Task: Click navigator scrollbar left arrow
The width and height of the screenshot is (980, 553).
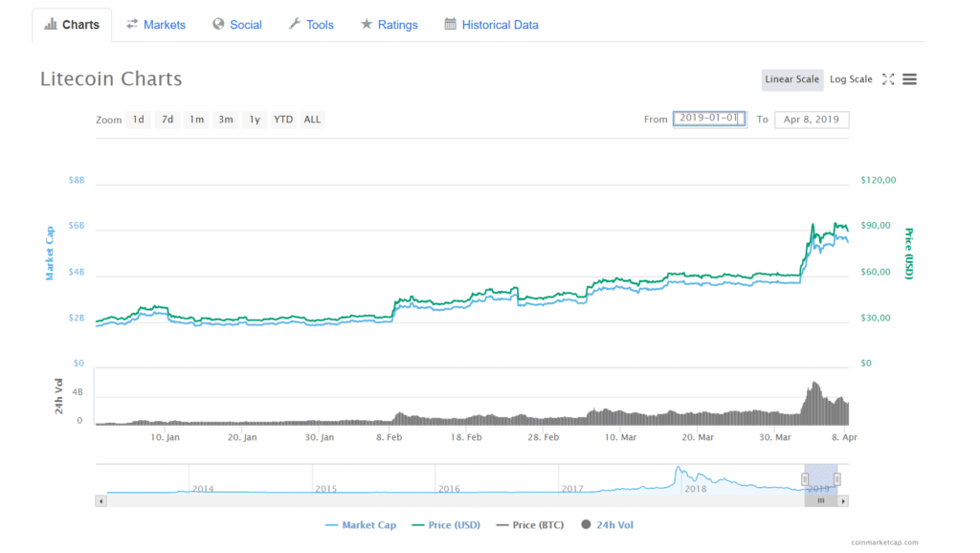Action: click(x=100, y=500)
